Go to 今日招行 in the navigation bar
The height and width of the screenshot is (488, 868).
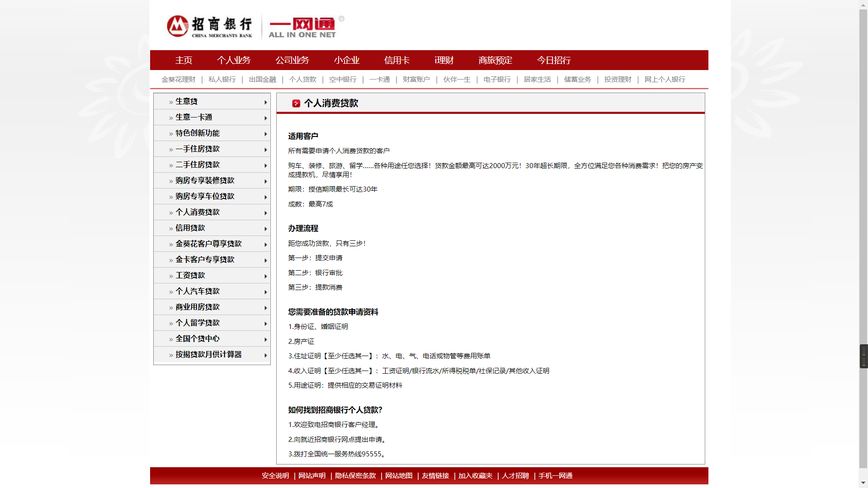pos(554,60)
